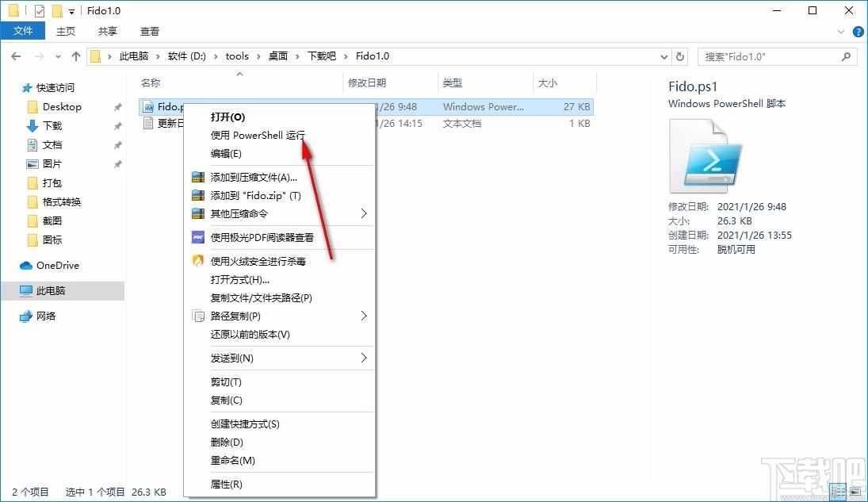The width and height of the screenshot is (868, 502).
Task: Open the 文件 ribbon tab
Action: (x=23, y=31)
